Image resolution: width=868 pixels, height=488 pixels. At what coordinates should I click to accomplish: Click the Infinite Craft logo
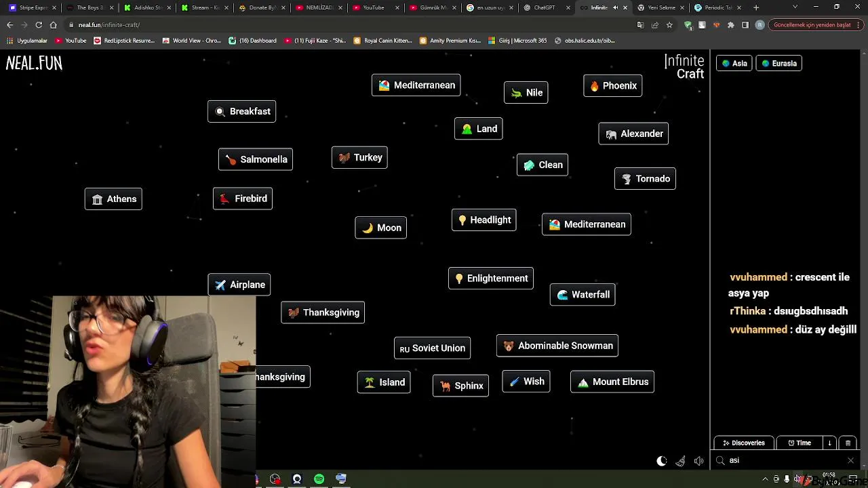(684, 67)
